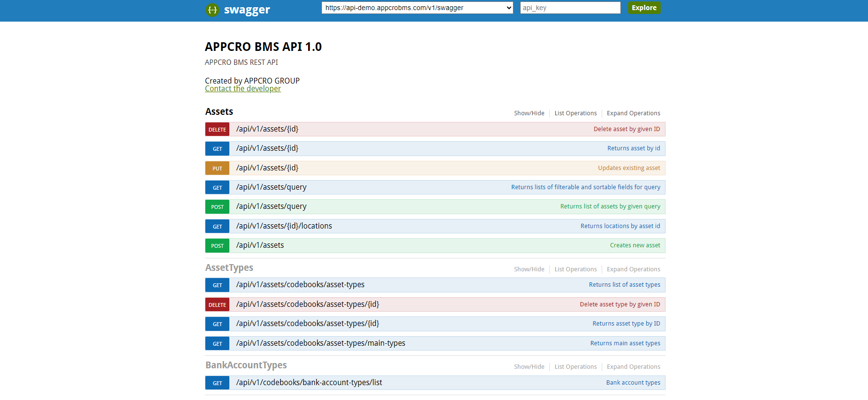This screenshot has width=868, height=400.
Task: Open the 'Bank account types' description link
Action: pyautogui.click(x=633, y=383)
